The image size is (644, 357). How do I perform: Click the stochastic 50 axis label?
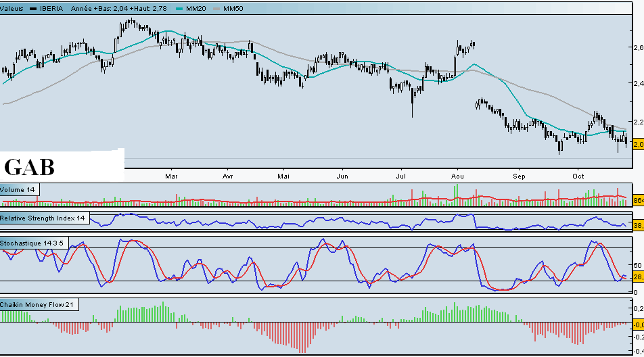tap(637, 266)
